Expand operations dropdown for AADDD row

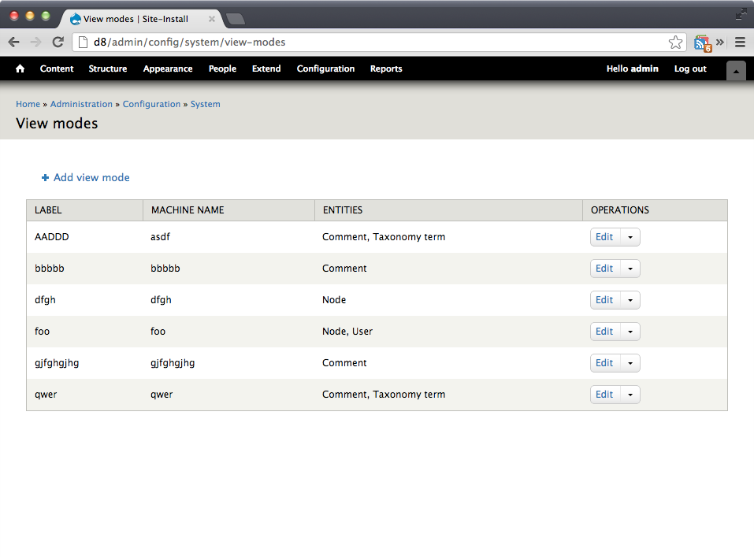point(630,237)
